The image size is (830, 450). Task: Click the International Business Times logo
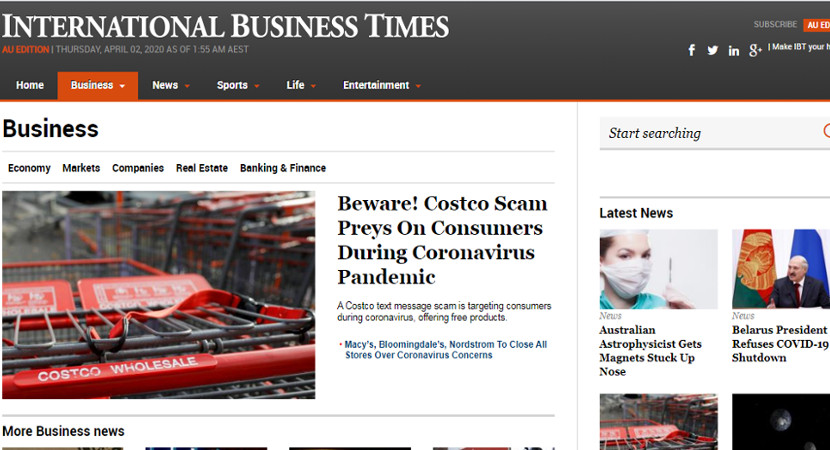[225, 26]
